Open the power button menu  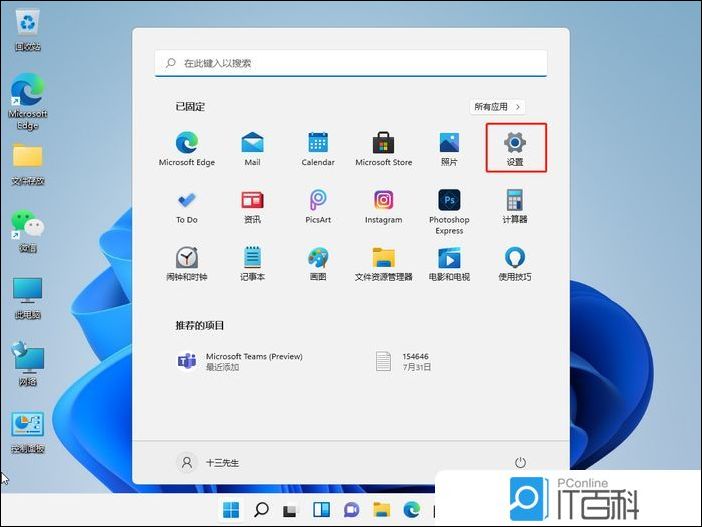pos(520,462)
